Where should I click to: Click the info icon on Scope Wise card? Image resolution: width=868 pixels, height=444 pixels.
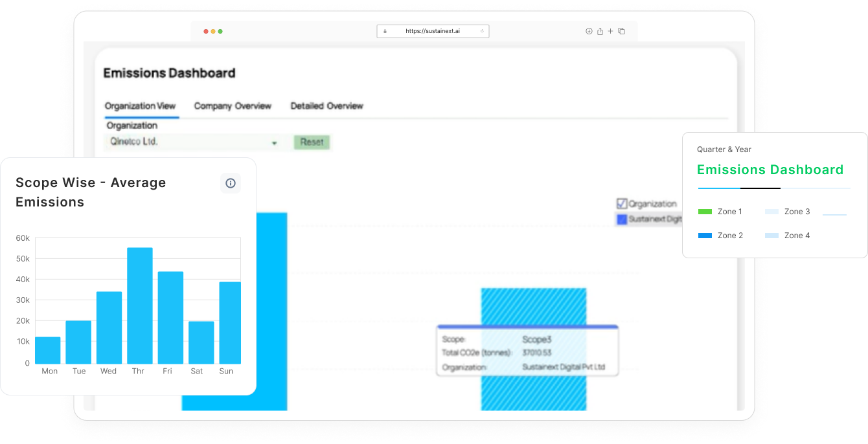coord(230,183)
